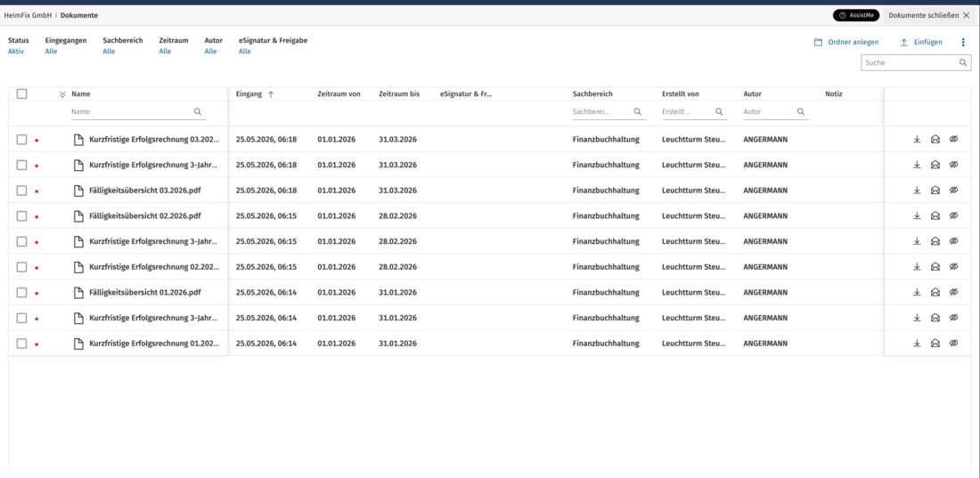The width and height of the screenshot is (980, 478).
Task: Open the AssistMe help button
Action: click(x=855, y=15)
